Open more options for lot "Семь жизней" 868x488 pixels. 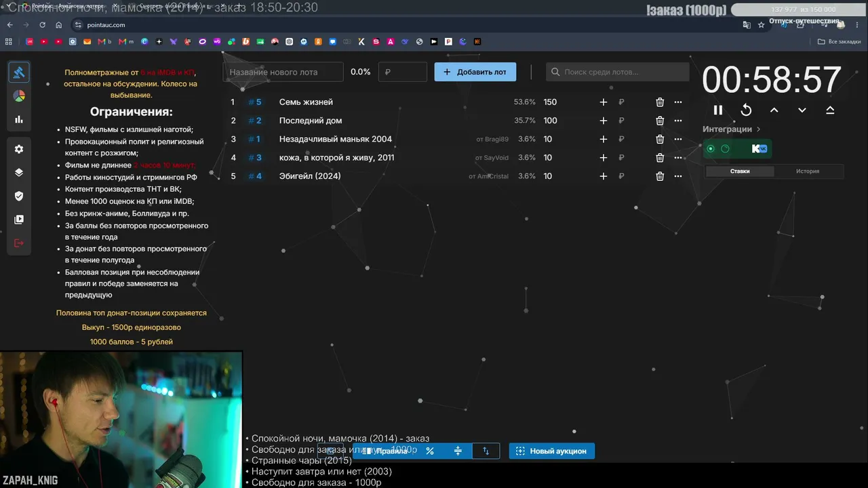click(678, 102)
